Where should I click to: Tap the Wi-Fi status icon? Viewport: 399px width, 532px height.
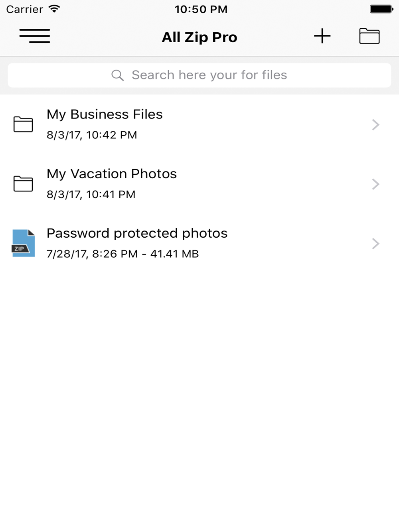54,9
